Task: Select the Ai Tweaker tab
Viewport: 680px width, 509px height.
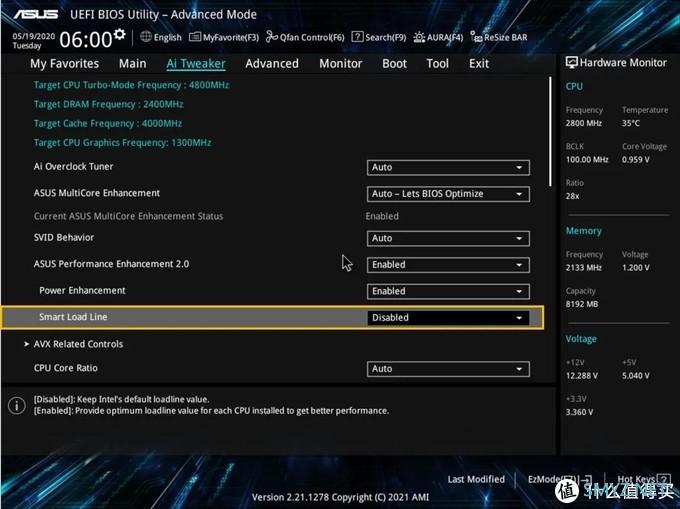Action: [x=196, y=64]
